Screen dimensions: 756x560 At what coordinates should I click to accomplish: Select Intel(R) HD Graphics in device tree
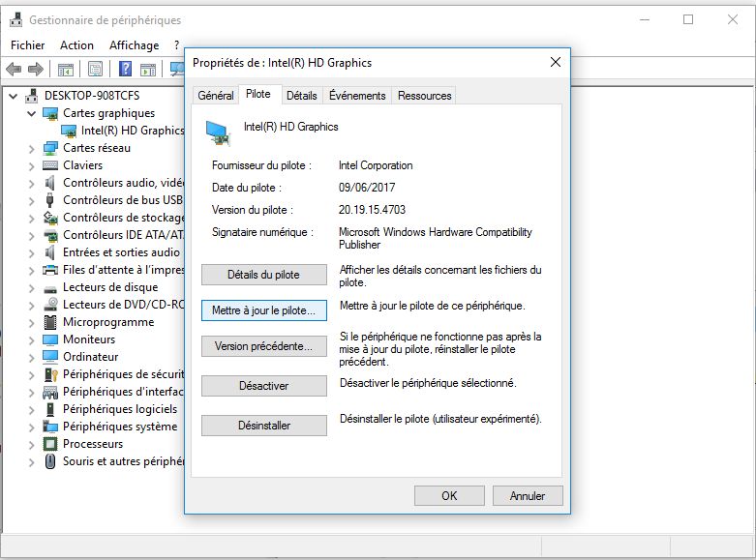pyautogui.click(x=132, y=131)
